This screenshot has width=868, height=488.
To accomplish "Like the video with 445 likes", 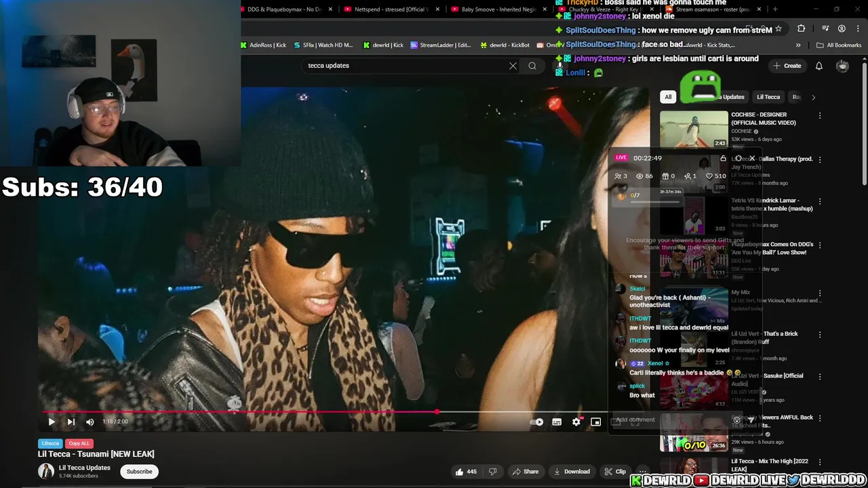I will pyautogui.click(x=466, y=472).
